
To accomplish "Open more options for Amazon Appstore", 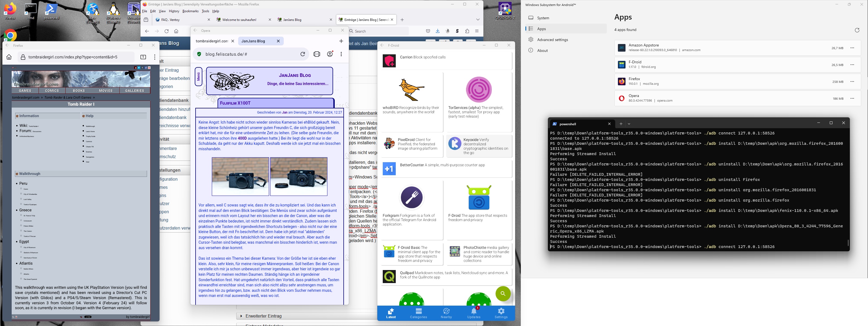I will tap(852, 48).
